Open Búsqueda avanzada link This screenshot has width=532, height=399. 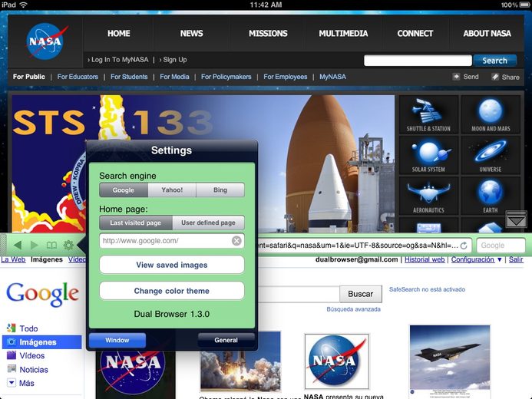[x=354, y=309]
